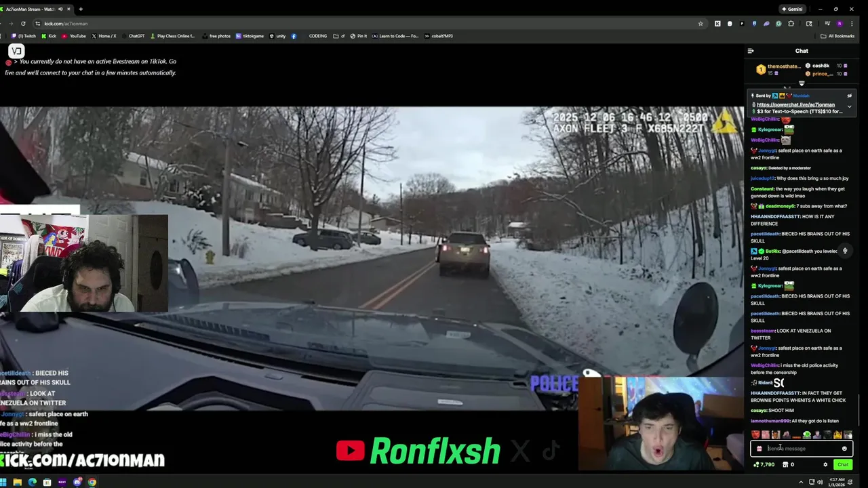The width and height of the screenshot is (868, 488).
Task: Click username bossatsan in chat
Action: point(763,331)
